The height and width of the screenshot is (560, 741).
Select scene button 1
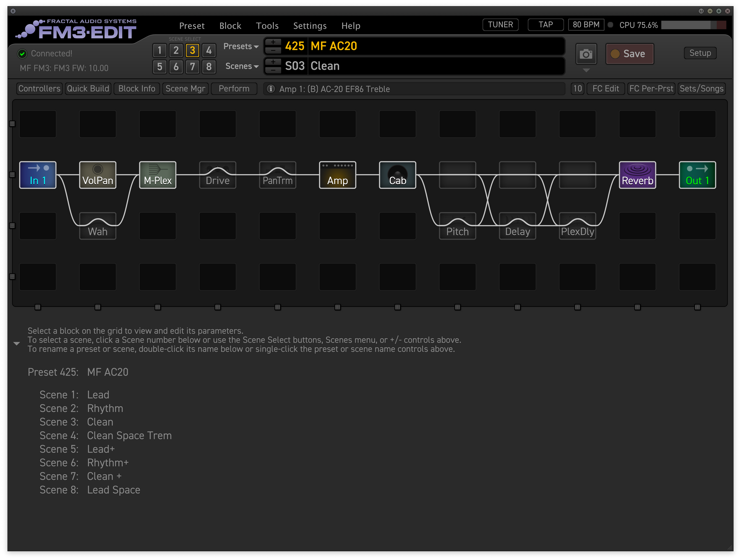[x=160, y=50]
